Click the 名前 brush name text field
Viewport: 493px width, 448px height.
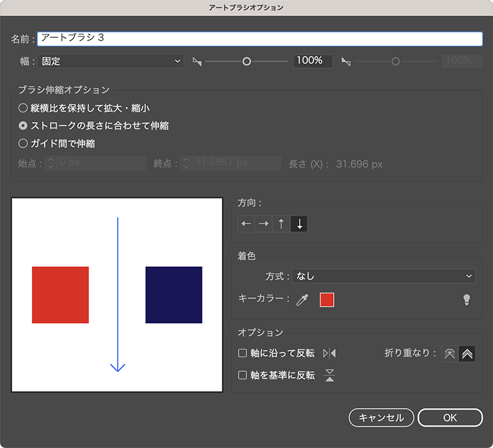pos(260,39)
